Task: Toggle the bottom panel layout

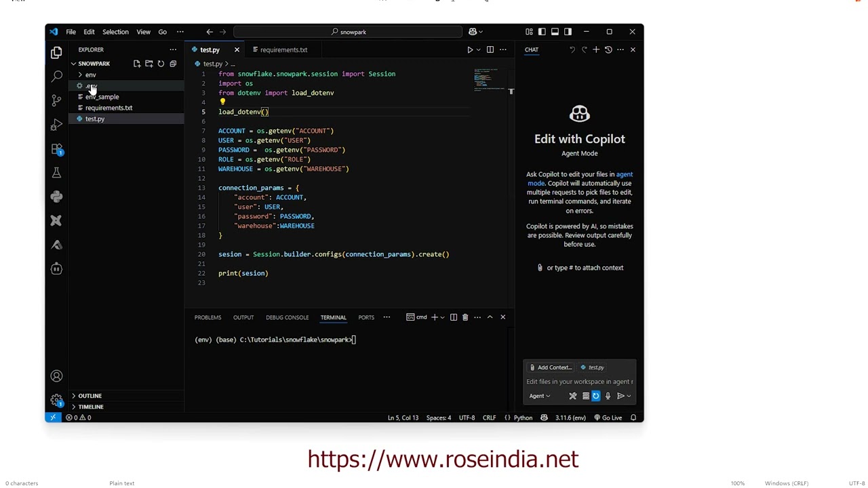Action: point(555,32)
